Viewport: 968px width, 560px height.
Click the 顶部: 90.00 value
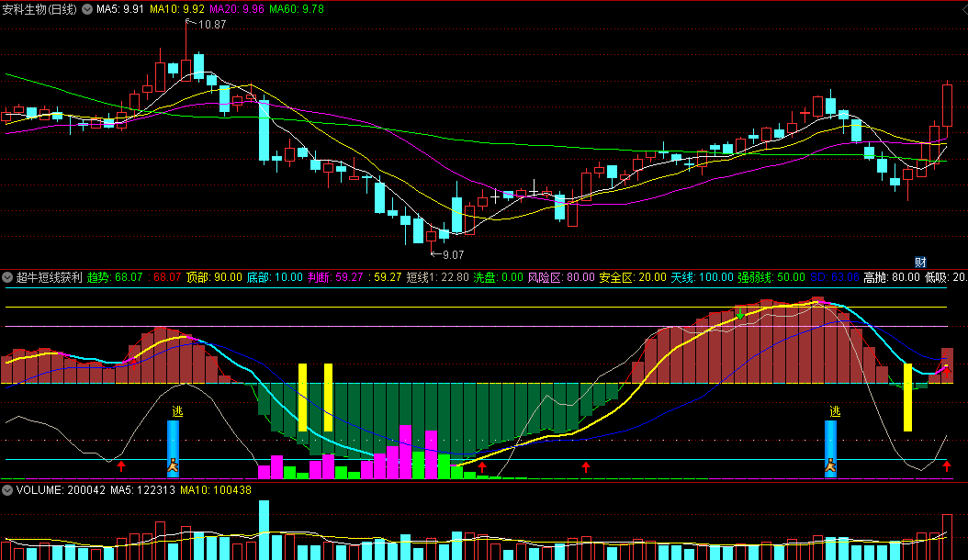click(214, 277)
